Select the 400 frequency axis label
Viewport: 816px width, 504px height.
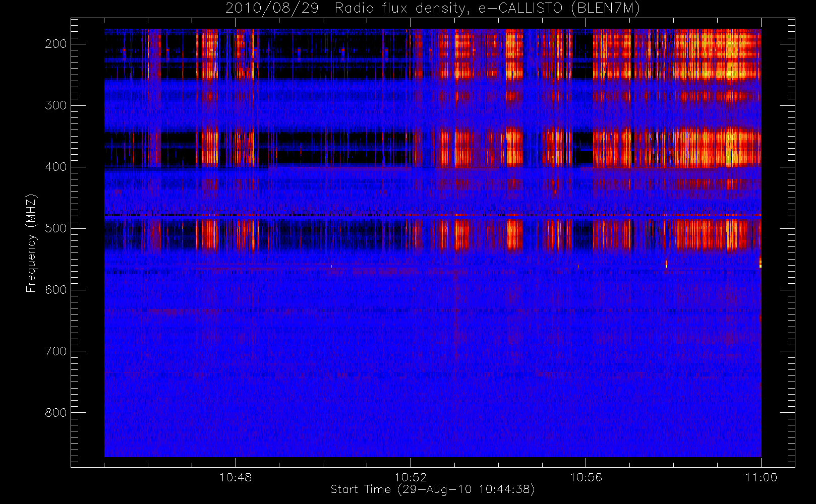click(x=56, y=167)
